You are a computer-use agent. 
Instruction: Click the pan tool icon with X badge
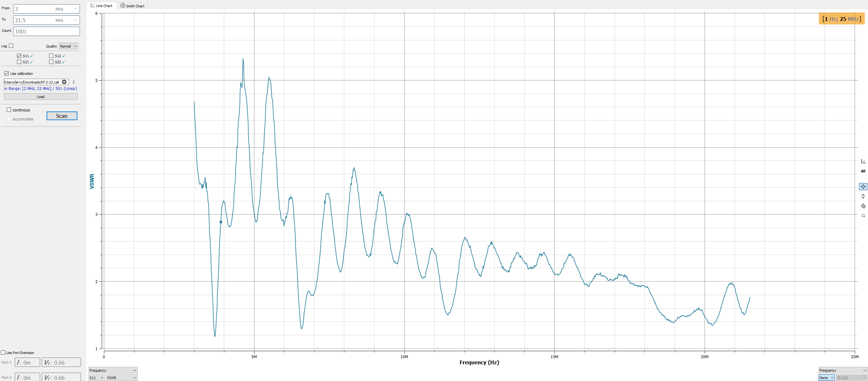pos(863,206)
